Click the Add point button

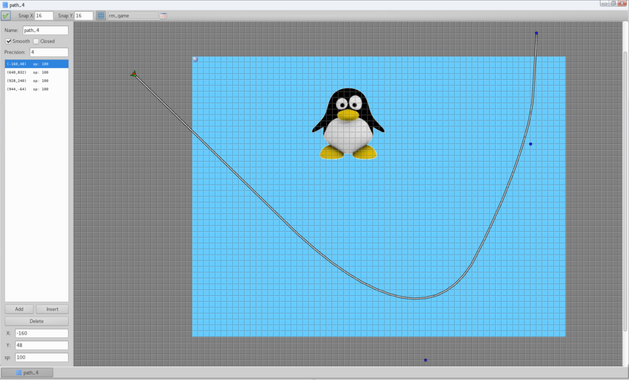[x=19, y=309]
